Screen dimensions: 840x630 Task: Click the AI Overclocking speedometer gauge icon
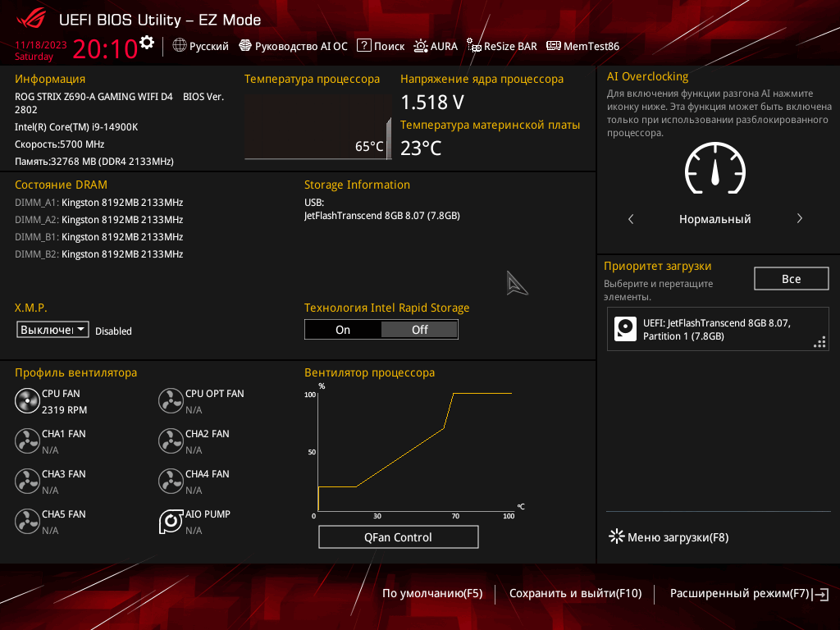click(715, 168)
